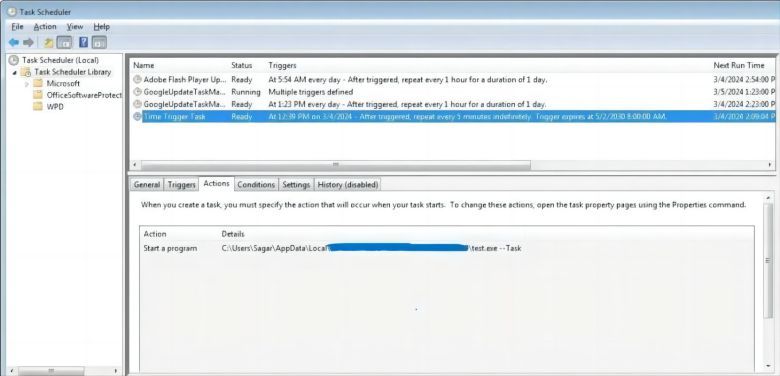Switch to the General tab

point(147,185)
